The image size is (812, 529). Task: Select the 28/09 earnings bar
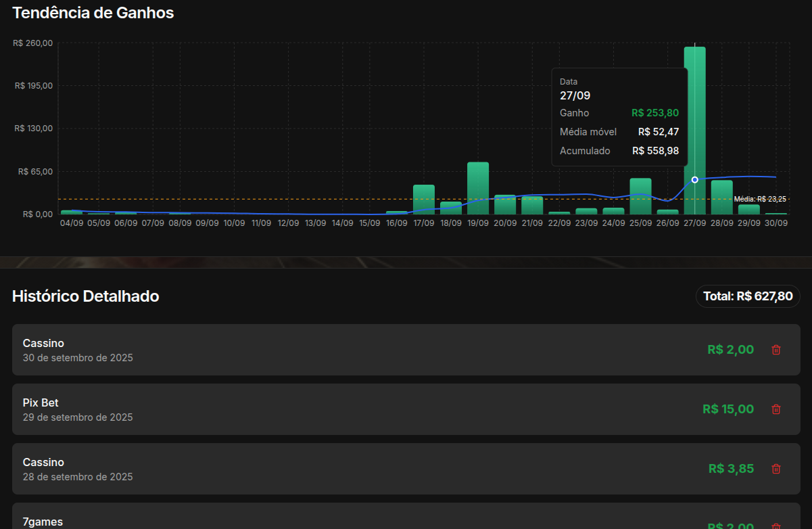click(x=721, y=197)
